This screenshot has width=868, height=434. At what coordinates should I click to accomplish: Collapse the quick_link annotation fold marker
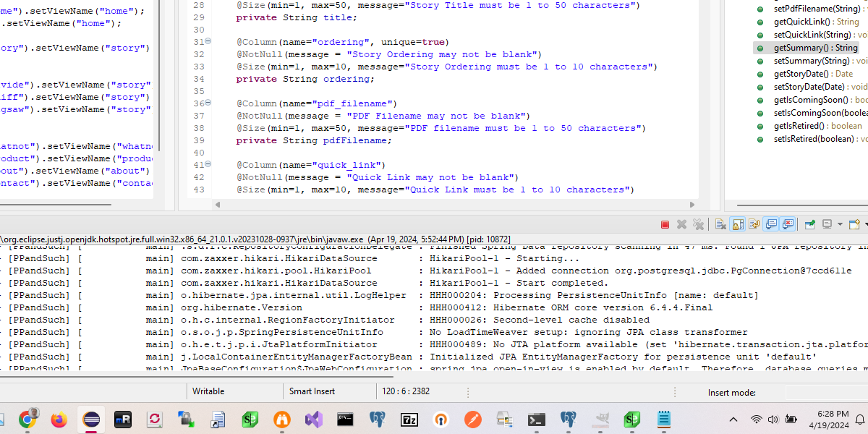point(208,165)
